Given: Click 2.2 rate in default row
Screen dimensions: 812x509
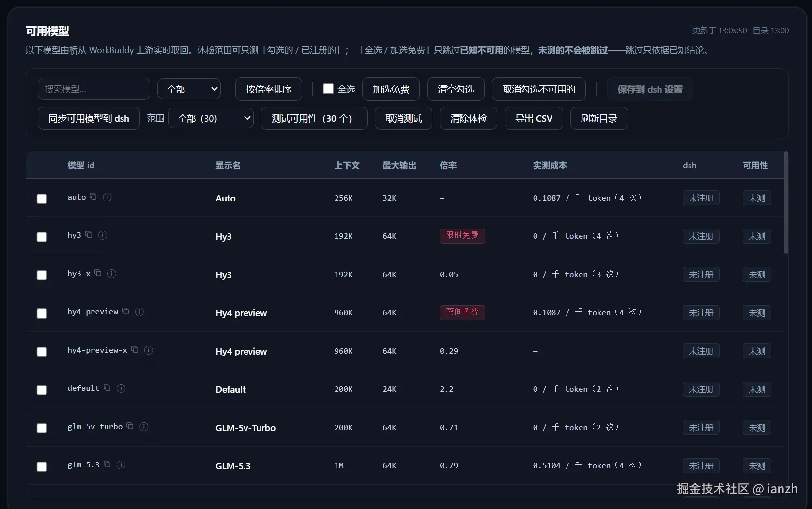Looking at the screenshot, I should click(446, 389).
